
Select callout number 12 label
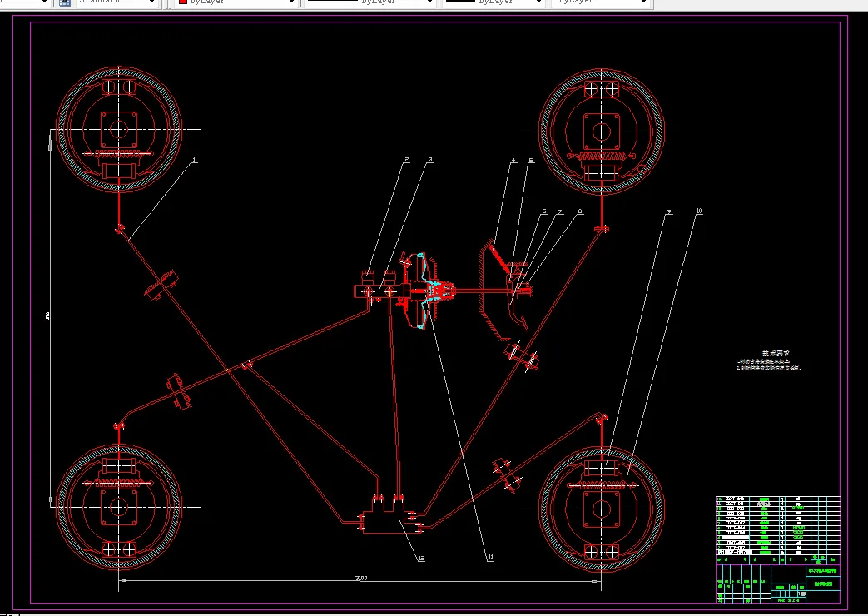[x=421, y=558]
